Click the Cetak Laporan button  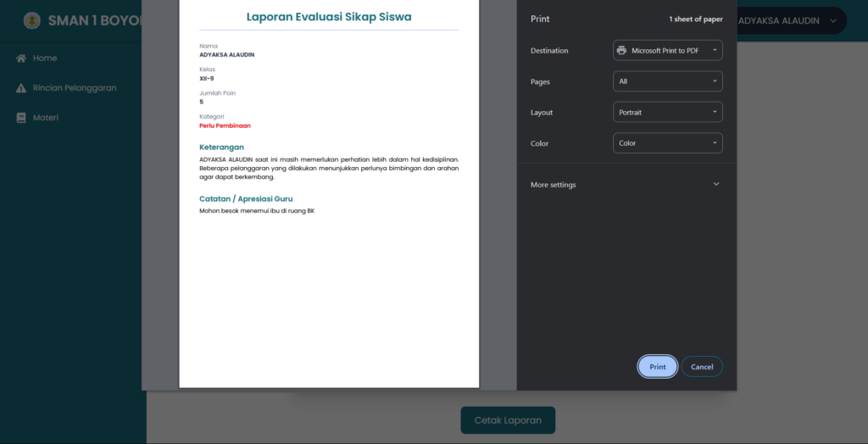[x=507, y=420]
